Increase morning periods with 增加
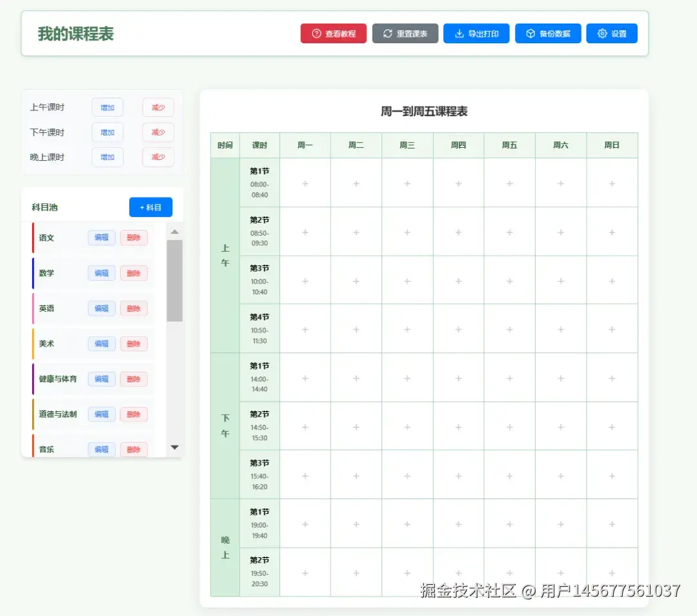The height and width of the screenshot is (616, 697). 107,107
